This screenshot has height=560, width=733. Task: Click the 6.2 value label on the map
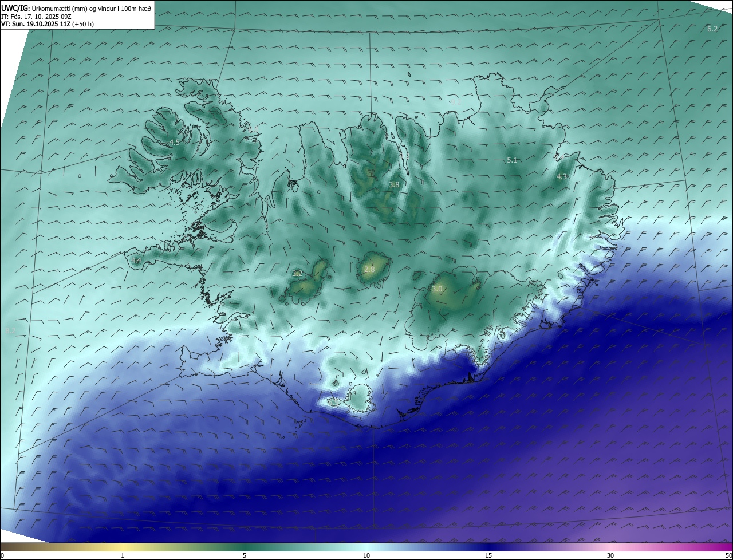click(712, 29)
